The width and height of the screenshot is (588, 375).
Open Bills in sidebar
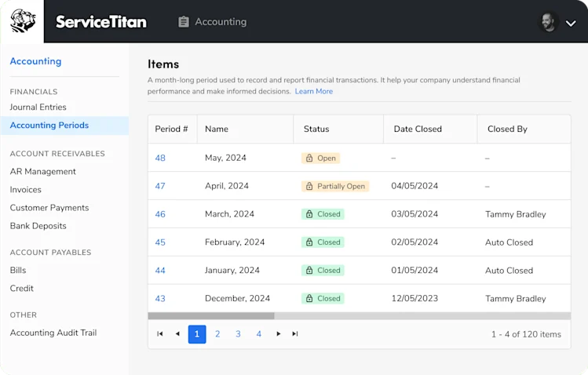click(18, 270)
